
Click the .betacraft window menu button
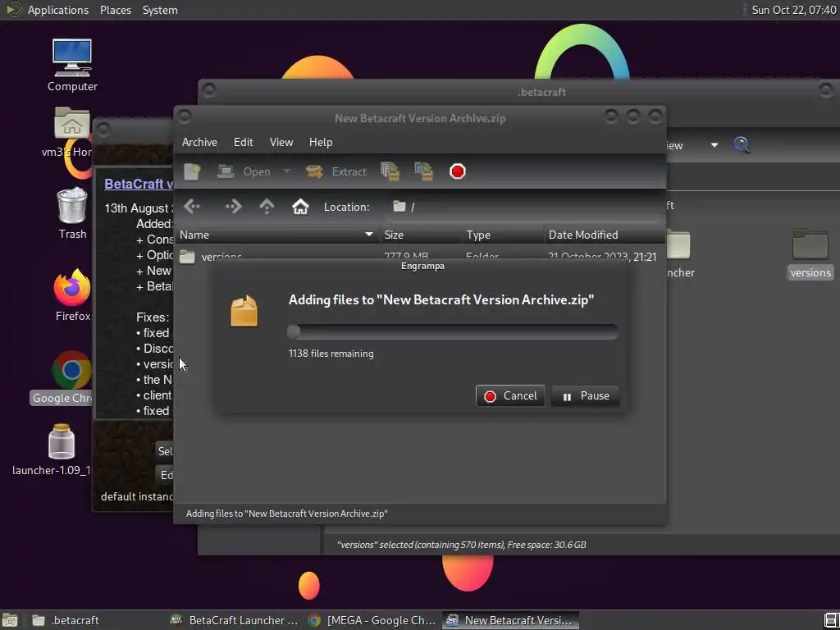click(209, 89)
